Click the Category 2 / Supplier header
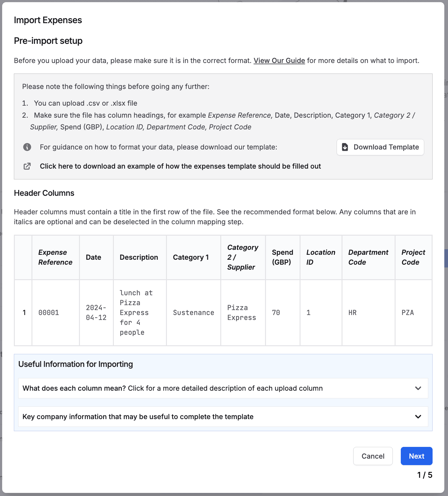 (243, 257)
